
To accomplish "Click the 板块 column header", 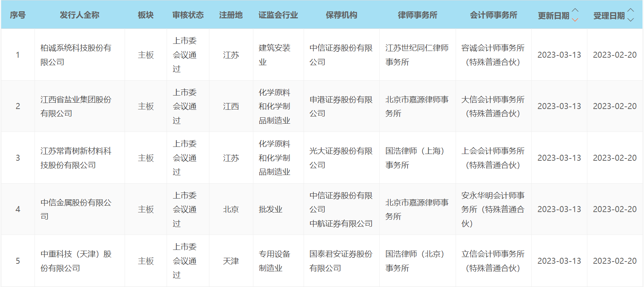I will tap(146, 15).
